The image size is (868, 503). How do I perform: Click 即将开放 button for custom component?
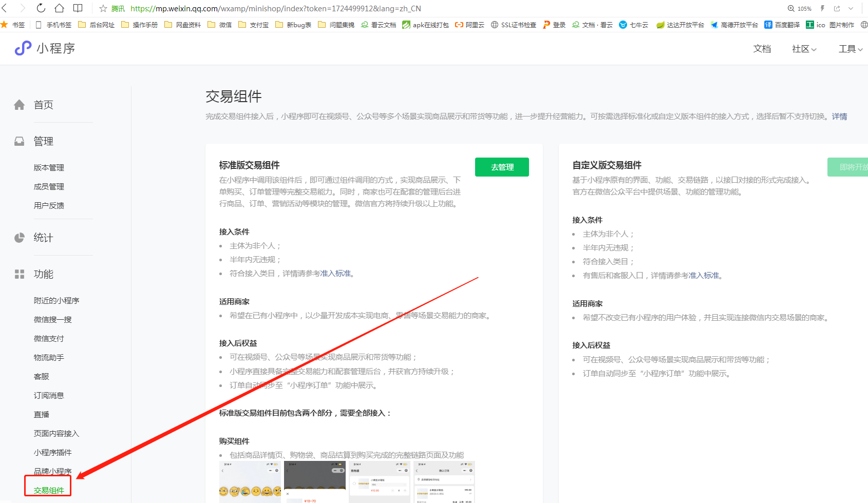pos(847,167)
